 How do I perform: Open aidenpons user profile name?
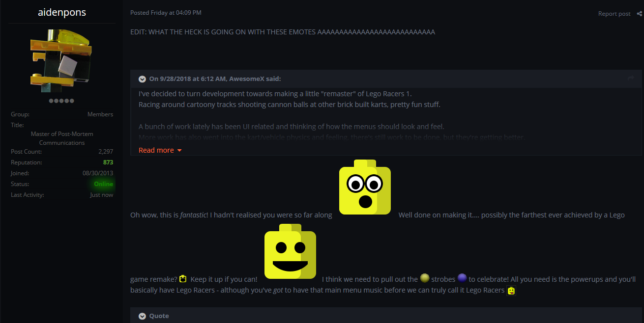pos(62,13)
